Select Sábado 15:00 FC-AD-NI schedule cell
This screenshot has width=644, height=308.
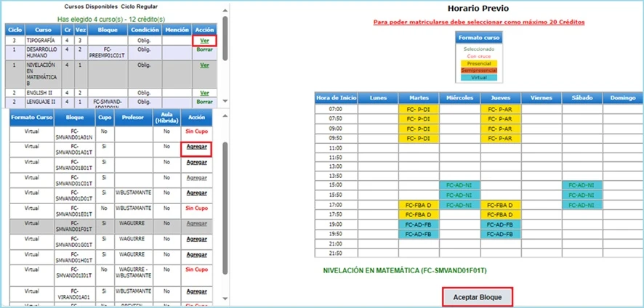click(x=581, y=185)
